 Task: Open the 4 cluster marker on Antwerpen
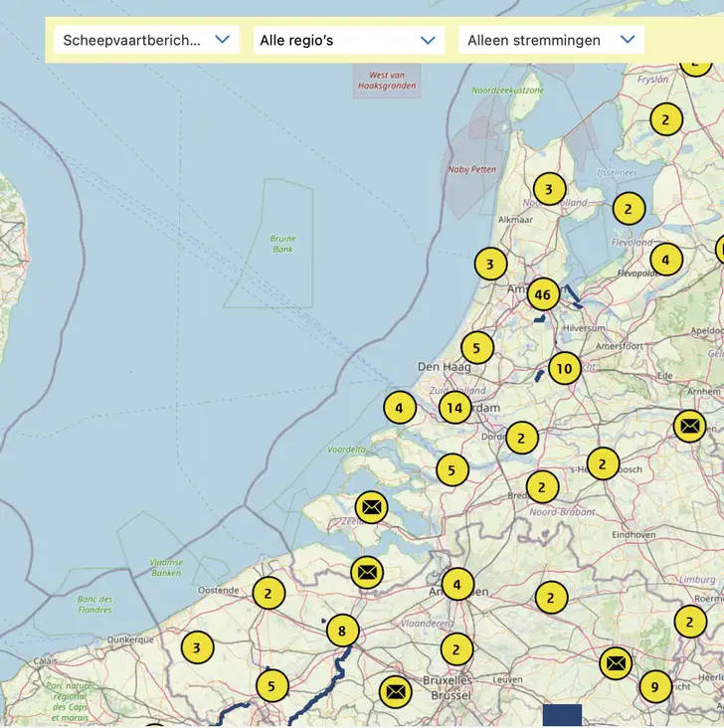pyautogui.click(x=457, y=585)
